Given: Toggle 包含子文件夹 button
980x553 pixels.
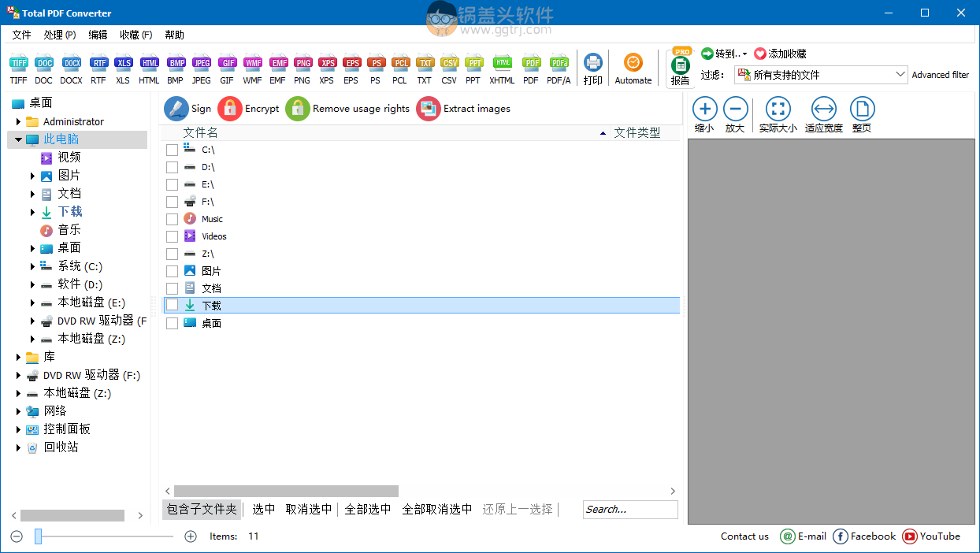Looking at the screenshot, I should [x=202, y=509].
